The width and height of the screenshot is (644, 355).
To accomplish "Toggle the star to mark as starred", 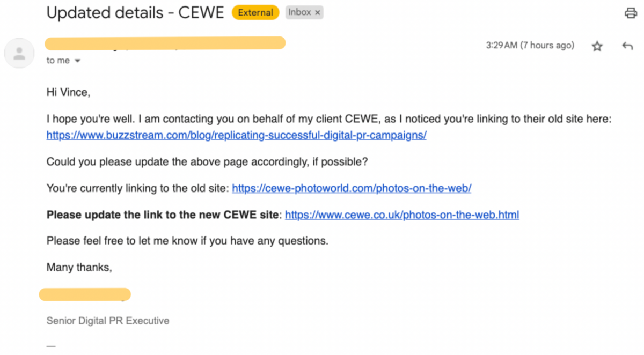I will click(x=597, y=46).
